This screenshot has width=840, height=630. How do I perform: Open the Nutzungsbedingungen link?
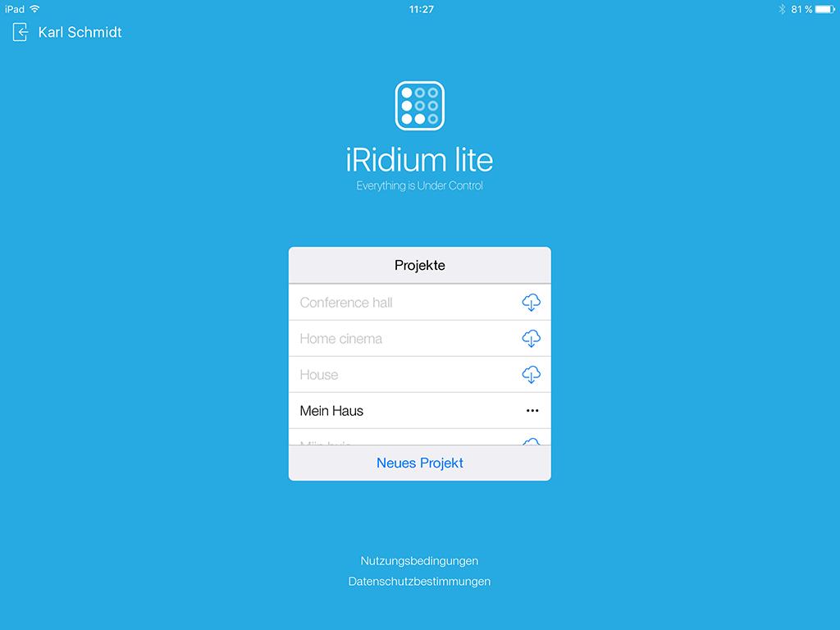point(419,561)
